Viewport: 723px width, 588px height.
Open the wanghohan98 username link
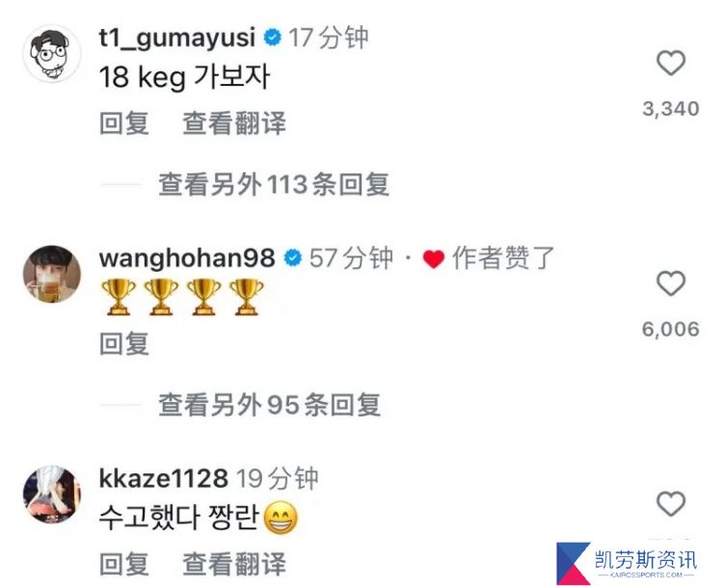pyautogui.click(x=187, y=257)
